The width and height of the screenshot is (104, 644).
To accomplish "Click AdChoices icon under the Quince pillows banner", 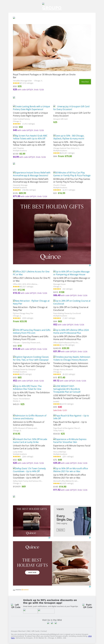I will [x=90, y=586].
